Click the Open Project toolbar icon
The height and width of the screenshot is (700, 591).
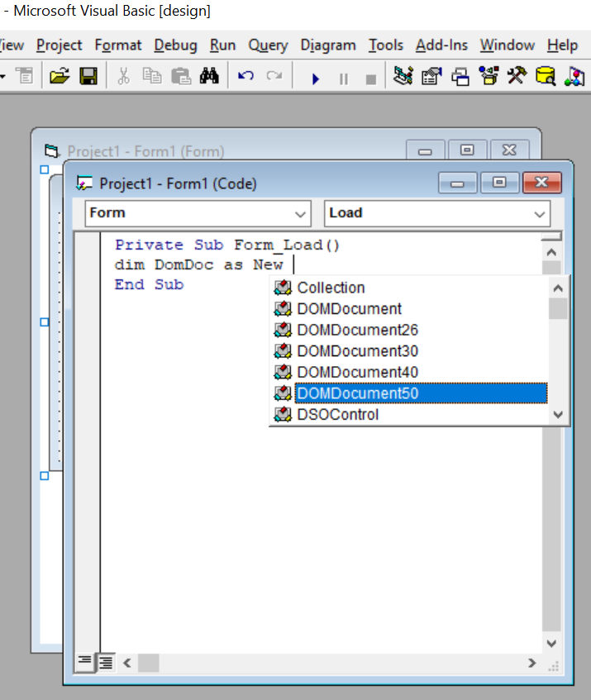coord(60,76)
